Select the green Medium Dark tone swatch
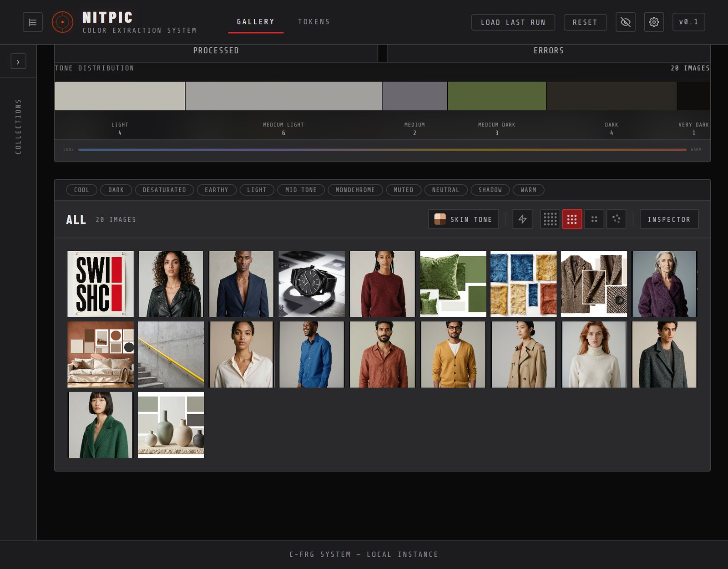728x569 pixels. pos(497,96)
